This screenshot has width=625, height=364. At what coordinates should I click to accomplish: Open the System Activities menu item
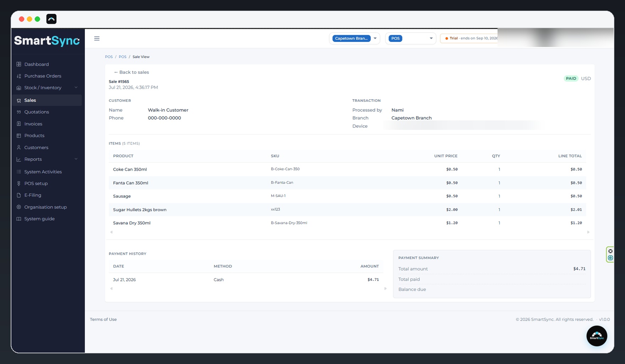(43, 172)
